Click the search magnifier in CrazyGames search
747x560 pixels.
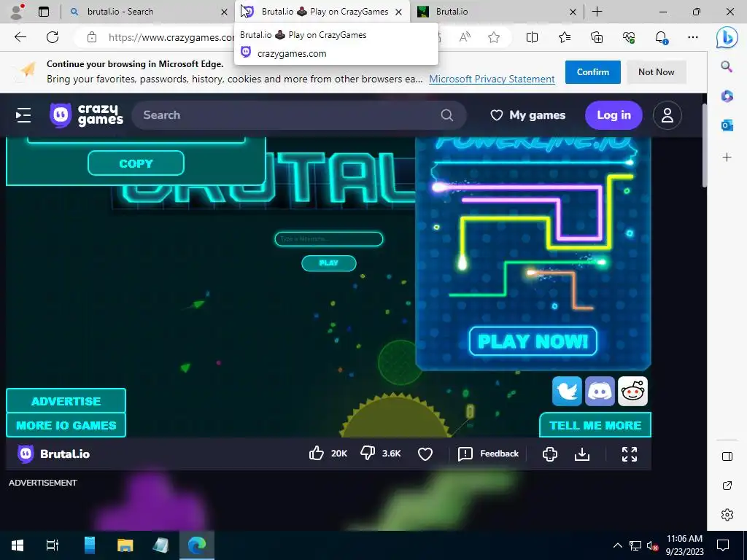coord(447,115)
